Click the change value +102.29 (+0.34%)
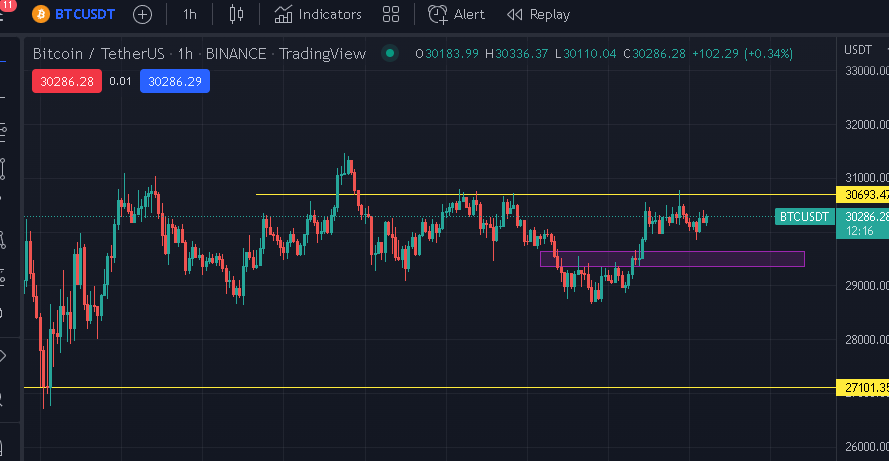The image size is (889, 461). [x=743, y=54]
